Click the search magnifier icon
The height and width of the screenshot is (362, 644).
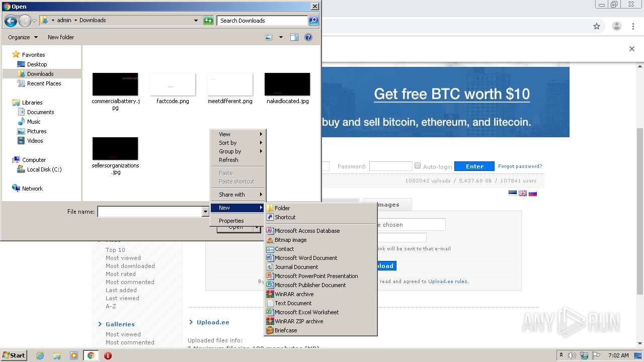pyautogui.click(x=313, y=21)
